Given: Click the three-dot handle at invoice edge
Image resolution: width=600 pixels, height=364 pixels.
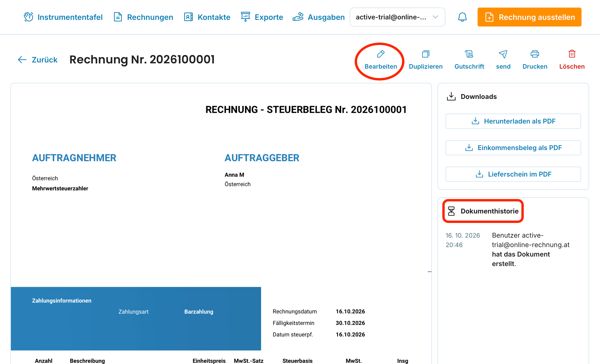Looking at the screenshot, I should [x=430, y=271].
